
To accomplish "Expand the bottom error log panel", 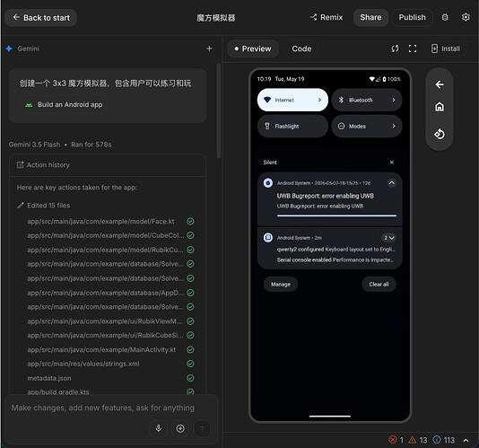I will [x=466, y=440].
